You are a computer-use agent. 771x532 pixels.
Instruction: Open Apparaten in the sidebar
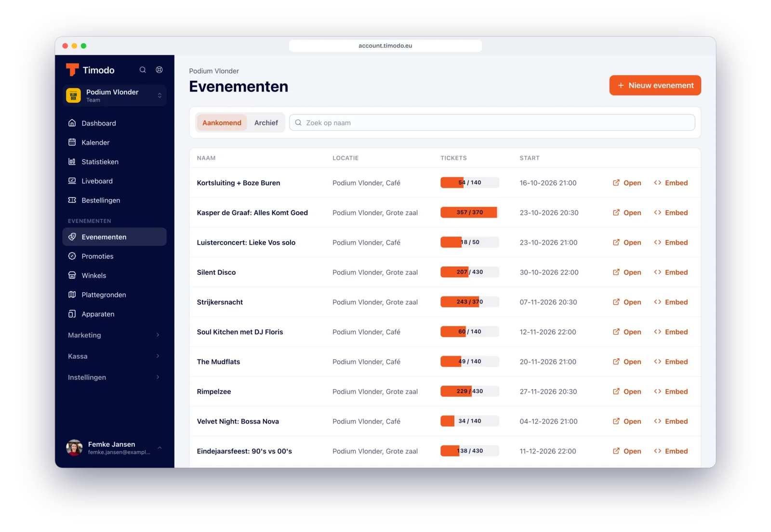(x=114, y=314)
